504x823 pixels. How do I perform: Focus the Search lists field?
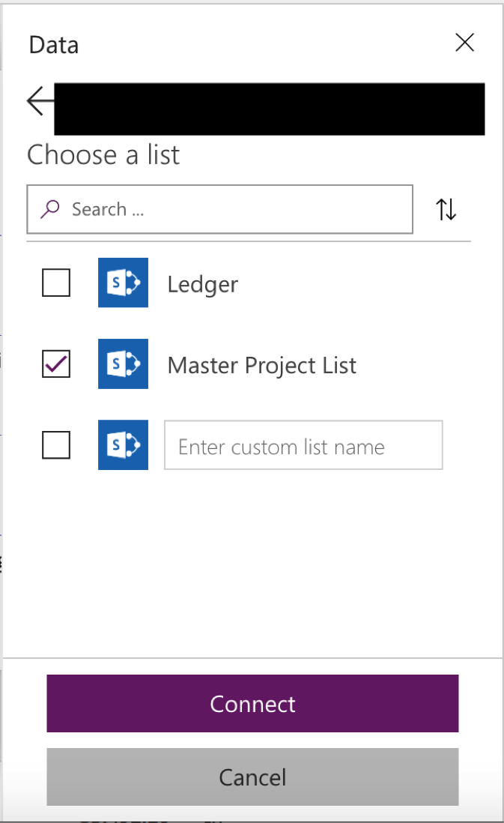coord(232,209)
